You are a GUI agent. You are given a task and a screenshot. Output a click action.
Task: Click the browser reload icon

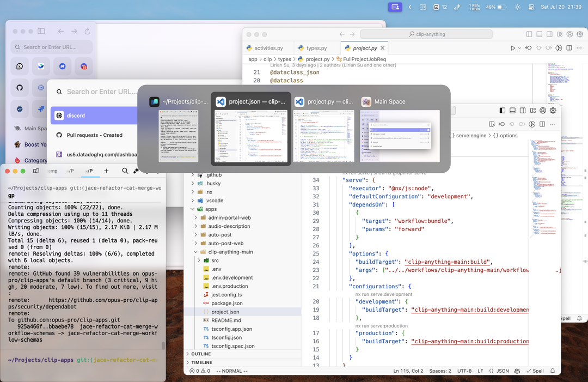[87, 32]
